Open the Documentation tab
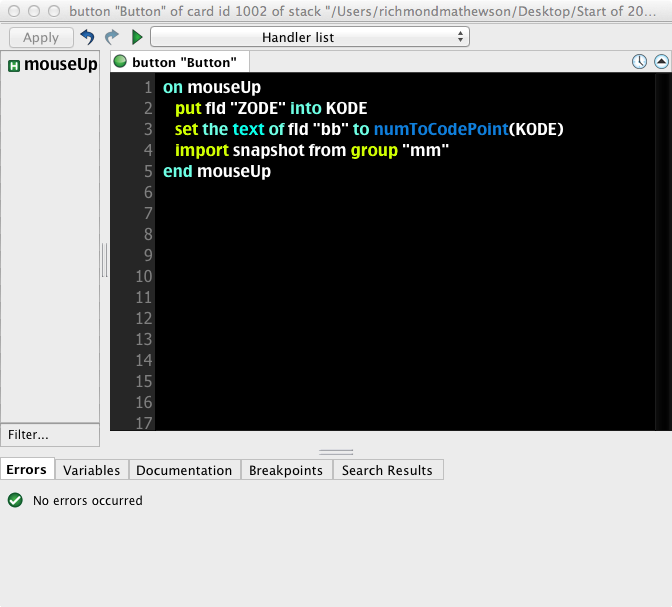672x607 pixels. click(184, 470)
